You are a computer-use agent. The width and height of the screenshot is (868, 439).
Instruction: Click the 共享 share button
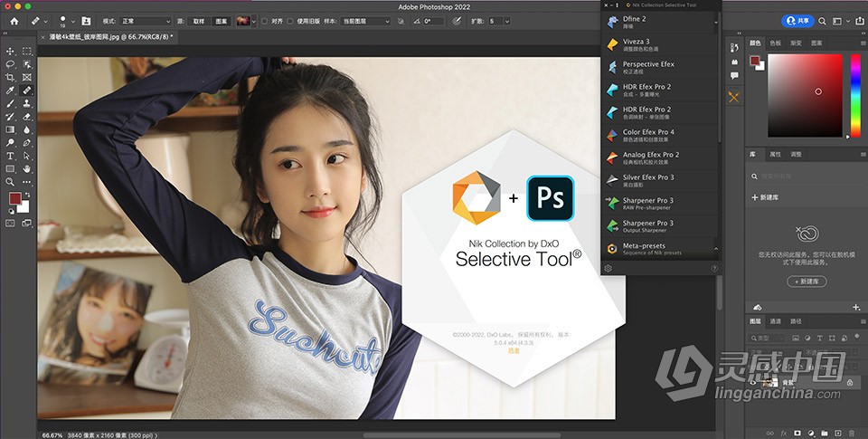pyautogui.click(x=797, y=21)
